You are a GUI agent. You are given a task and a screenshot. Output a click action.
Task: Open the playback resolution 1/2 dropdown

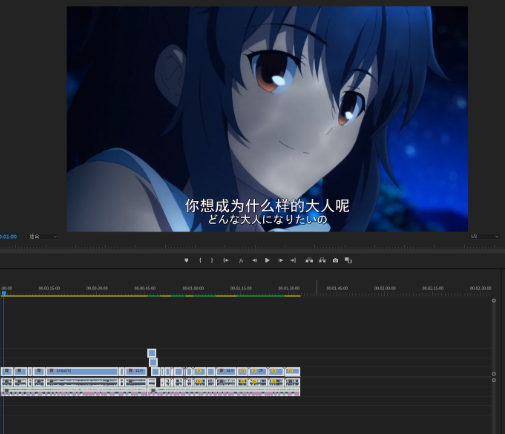(484, 236)
